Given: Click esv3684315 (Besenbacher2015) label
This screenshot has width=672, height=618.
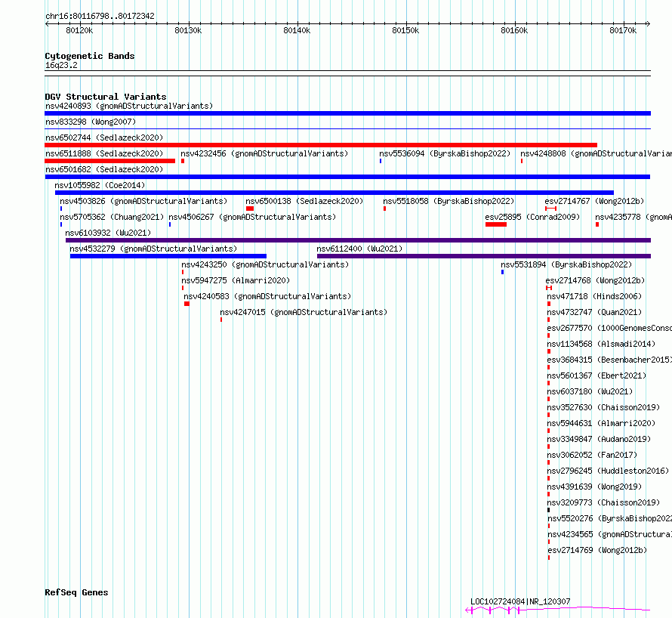Looking at the screenshot, I should tap(609, 360).
